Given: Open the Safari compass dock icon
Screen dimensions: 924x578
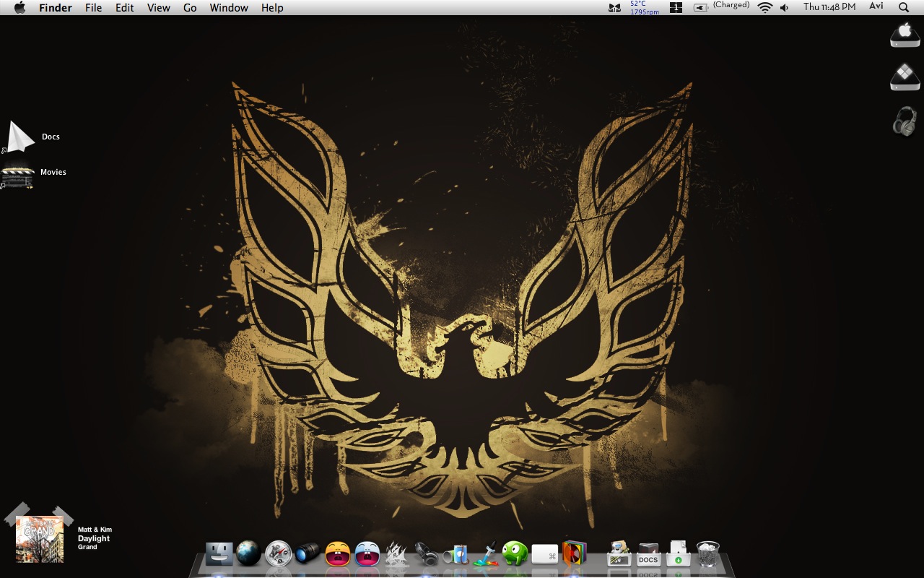Looking at the screenshot, I should (x=278, y=554).
